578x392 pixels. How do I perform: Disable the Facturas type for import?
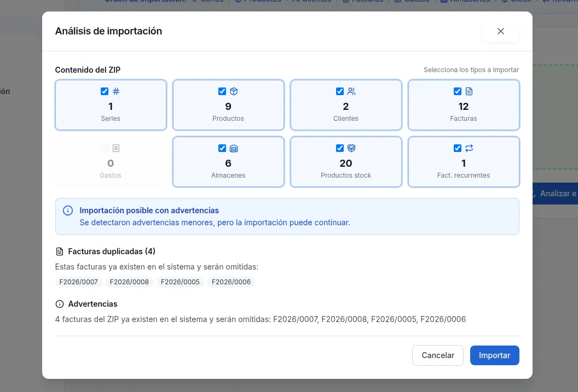pos(458,91)
